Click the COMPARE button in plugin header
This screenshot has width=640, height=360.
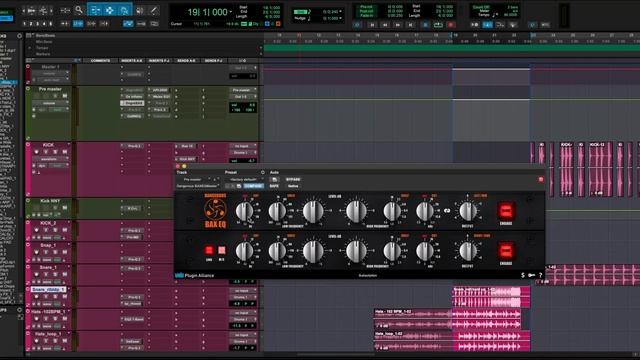[x=253, y=186]
